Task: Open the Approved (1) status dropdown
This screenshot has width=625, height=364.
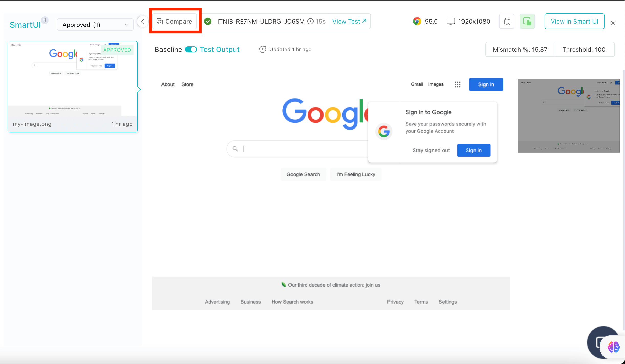Action: coord(95,25)
